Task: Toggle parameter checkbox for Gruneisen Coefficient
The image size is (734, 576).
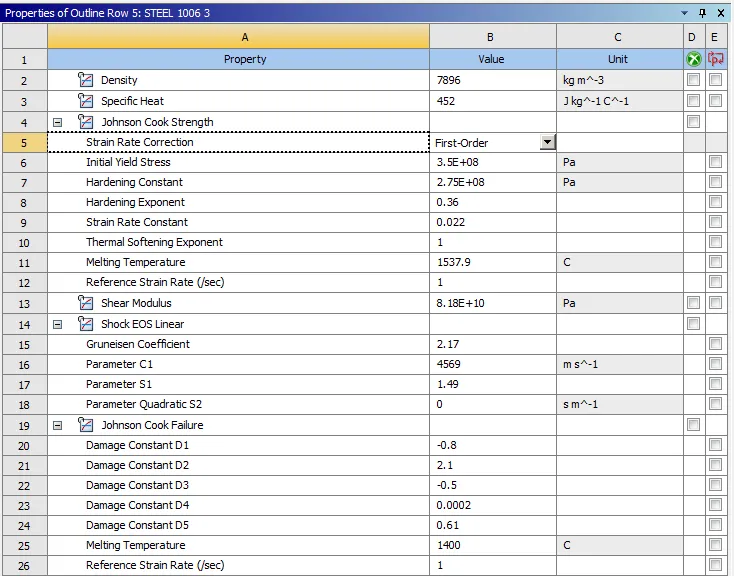Action: (x=715, y=344)
